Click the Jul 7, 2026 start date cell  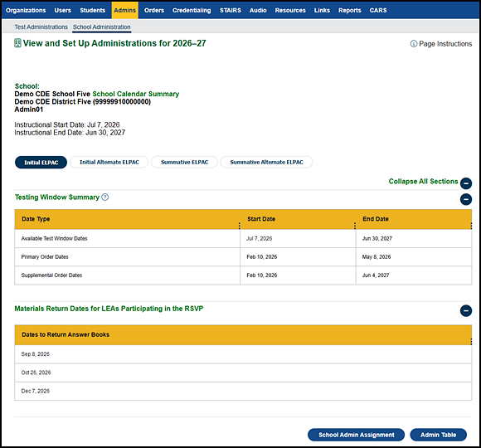(298, 238)
